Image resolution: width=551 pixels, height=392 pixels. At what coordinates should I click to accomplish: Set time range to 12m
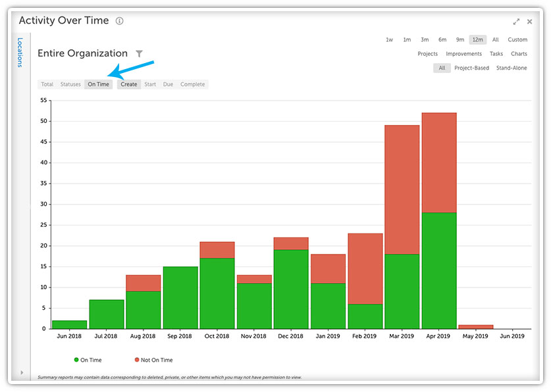pyautogui.click(x=478, y=39)
